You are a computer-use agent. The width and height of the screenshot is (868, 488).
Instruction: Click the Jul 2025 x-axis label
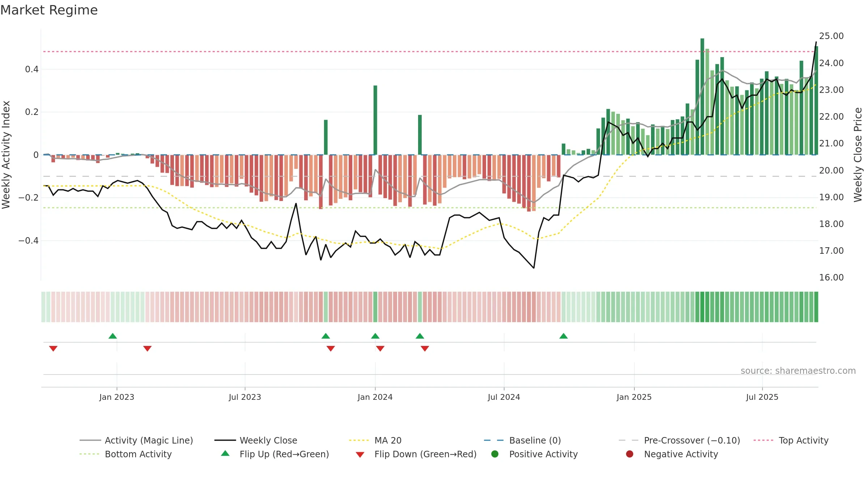pyautogui.click(x=762, y=397)
